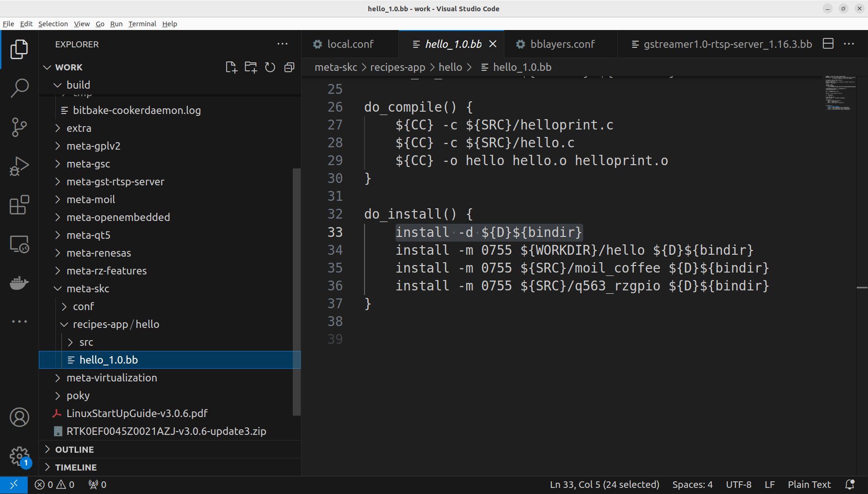Image resolution: width=868 pixels, height=494 pixels.
Task: Open LinuxStartUpGuide-v3.0.6.pdf file
Action: 137,413
